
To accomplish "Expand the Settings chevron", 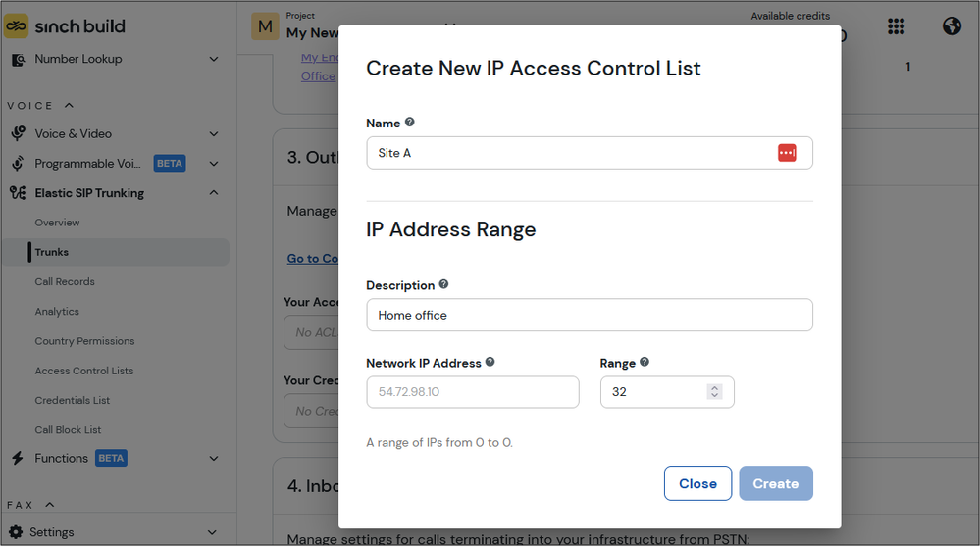I will (213, 532).
